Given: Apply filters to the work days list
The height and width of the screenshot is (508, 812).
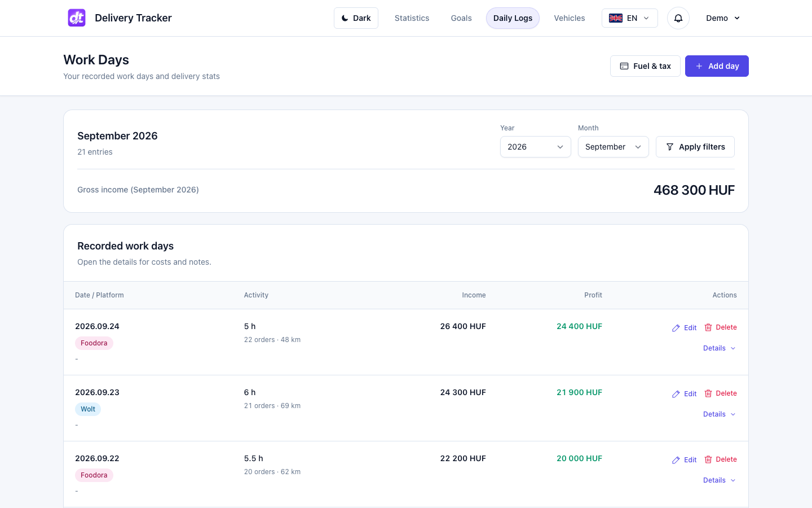Looking at the screenshot, I should 695,147.
